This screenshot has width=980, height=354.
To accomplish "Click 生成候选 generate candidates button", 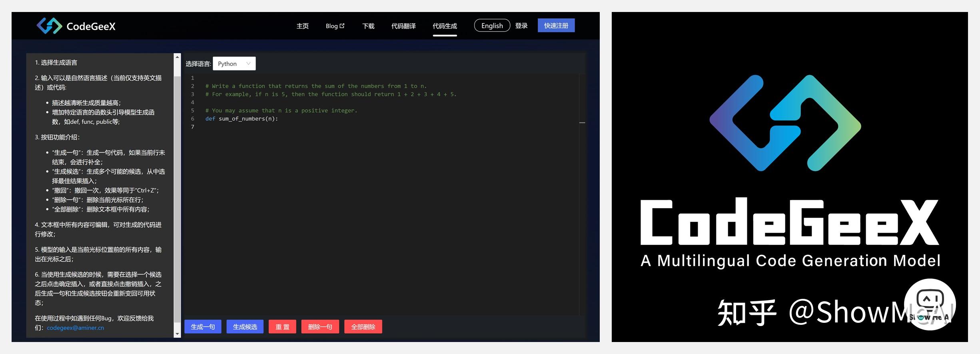I will tap(245, 327).
